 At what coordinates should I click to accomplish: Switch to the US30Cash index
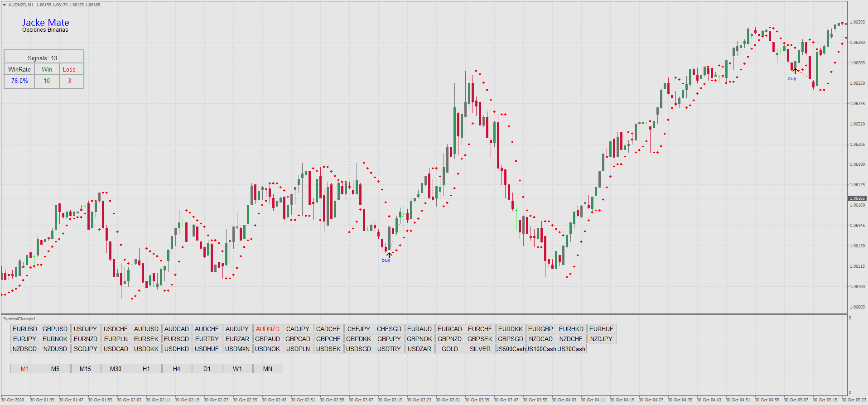pos(571,349)
